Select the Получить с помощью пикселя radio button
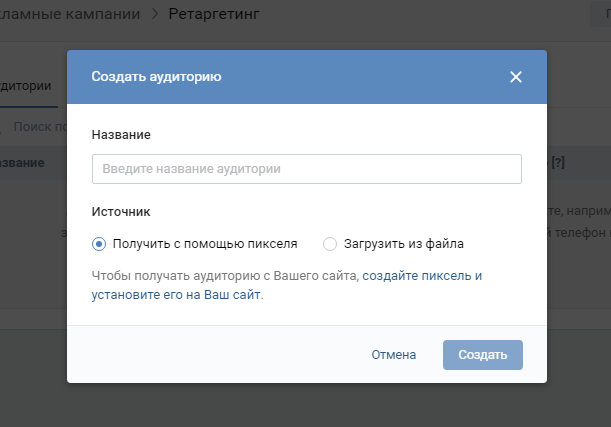The image size is (611, 427). pyautogui.click(x=98, y=243)
